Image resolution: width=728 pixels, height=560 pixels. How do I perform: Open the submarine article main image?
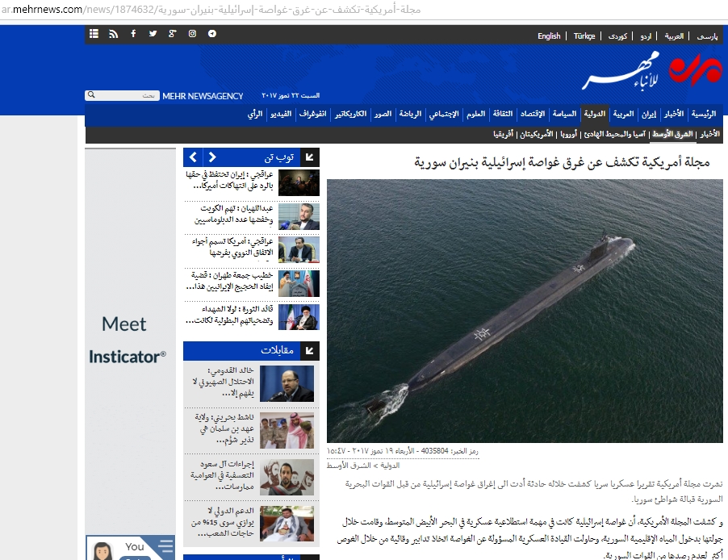tap(525, 311)
